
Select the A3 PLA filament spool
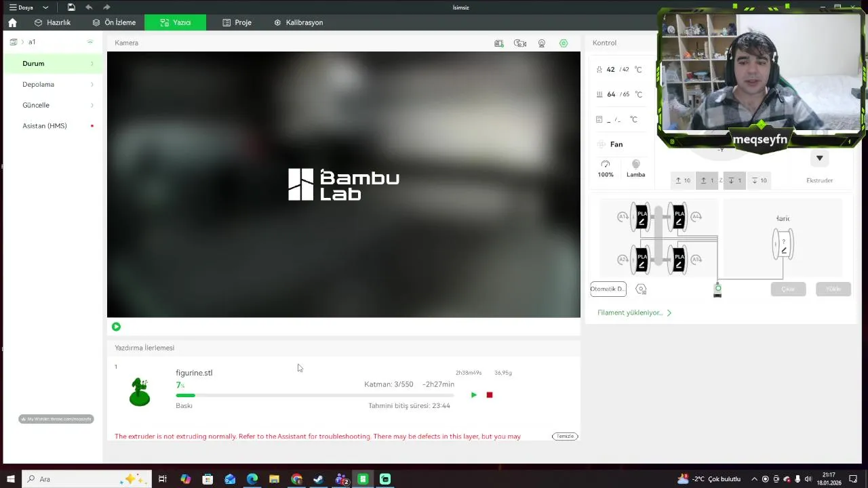click(678, 260)
